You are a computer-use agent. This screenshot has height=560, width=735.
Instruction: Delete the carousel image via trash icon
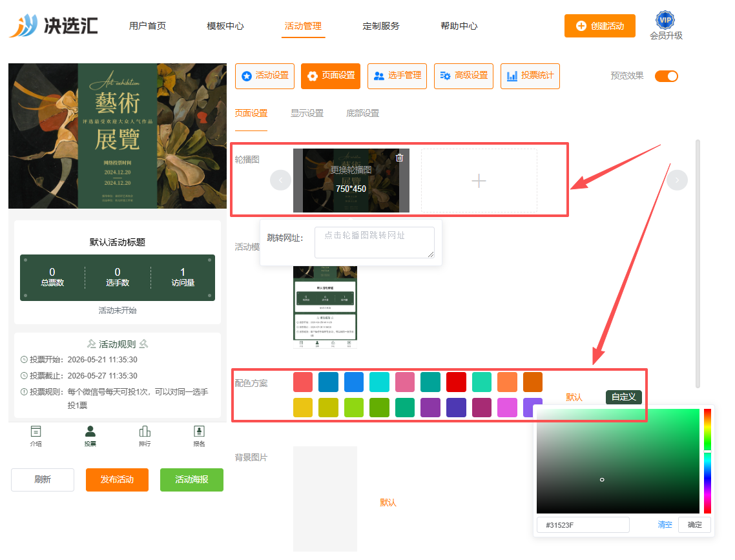[399, 158]
